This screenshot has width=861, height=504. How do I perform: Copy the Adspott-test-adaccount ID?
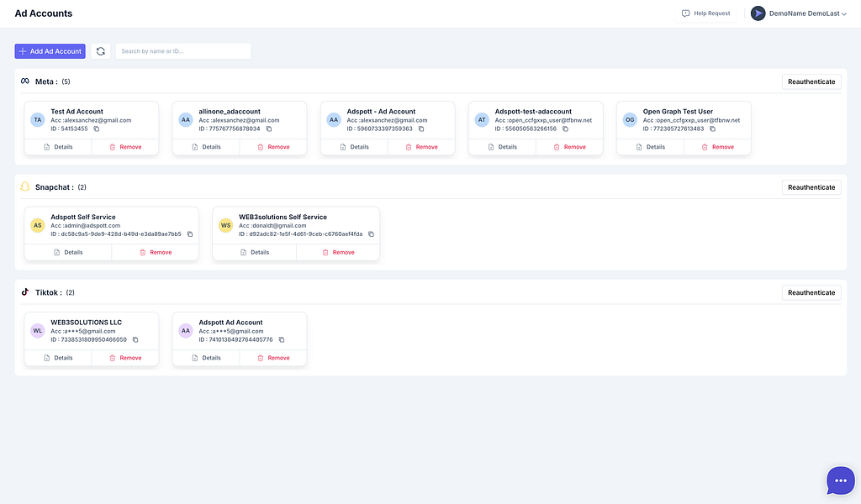point(565,129)
